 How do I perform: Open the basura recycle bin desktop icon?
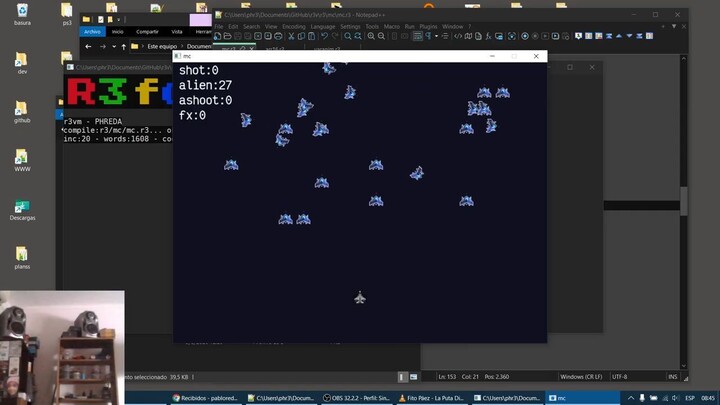tap(22, 15)
